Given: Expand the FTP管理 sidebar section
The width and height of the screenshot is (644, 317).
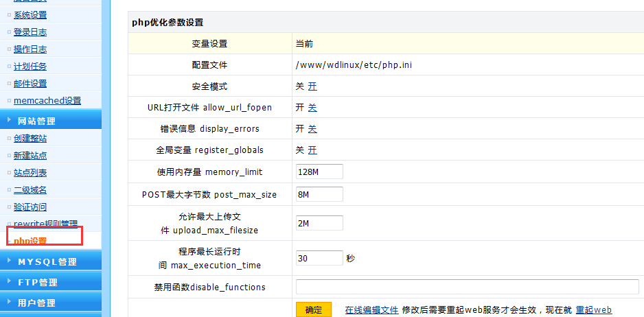Looking at the screenshot, I should pos(38,282).
